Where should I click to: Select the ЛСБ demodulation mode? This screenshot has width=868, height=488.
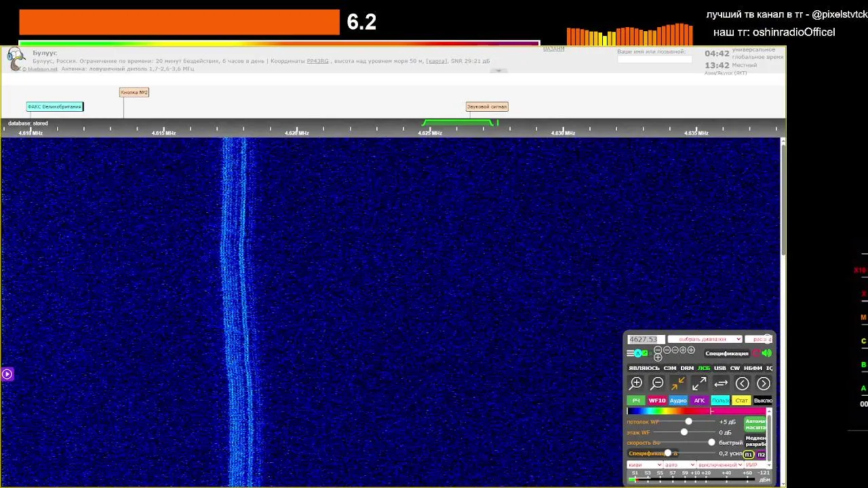(x=704, y=368)
